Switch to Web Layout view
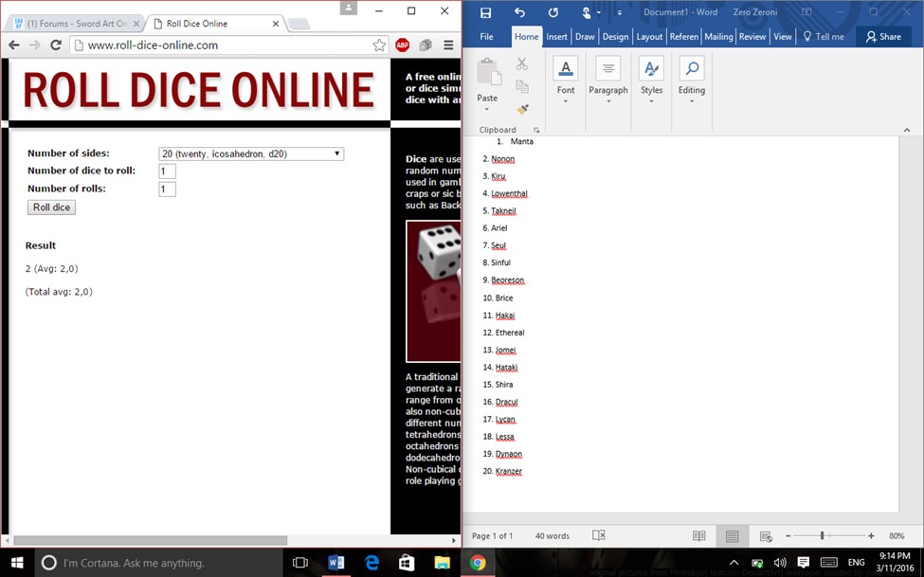Image resolution: width=924 pixels, height=577 pixels. [x=766, y=535]
